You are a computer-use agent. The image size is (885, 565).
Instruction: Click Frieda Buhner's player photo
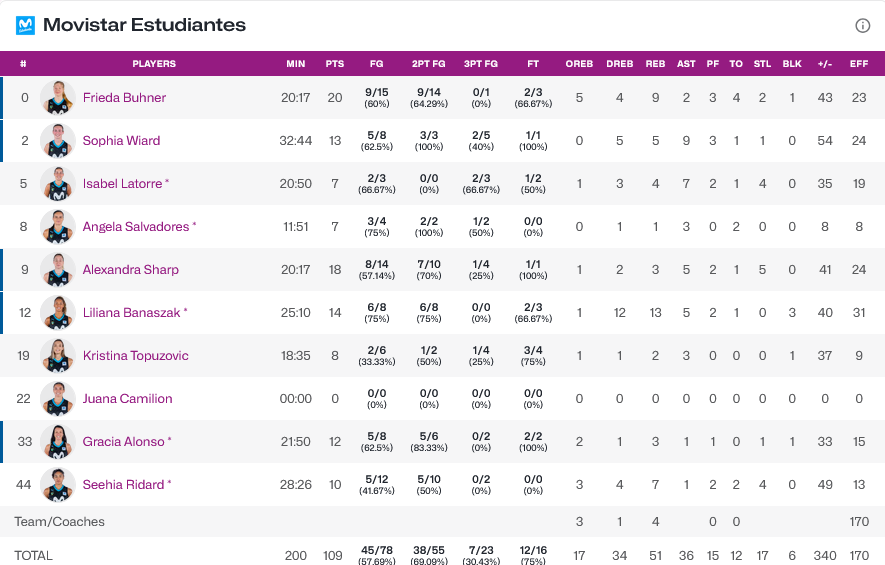(58, 98)
